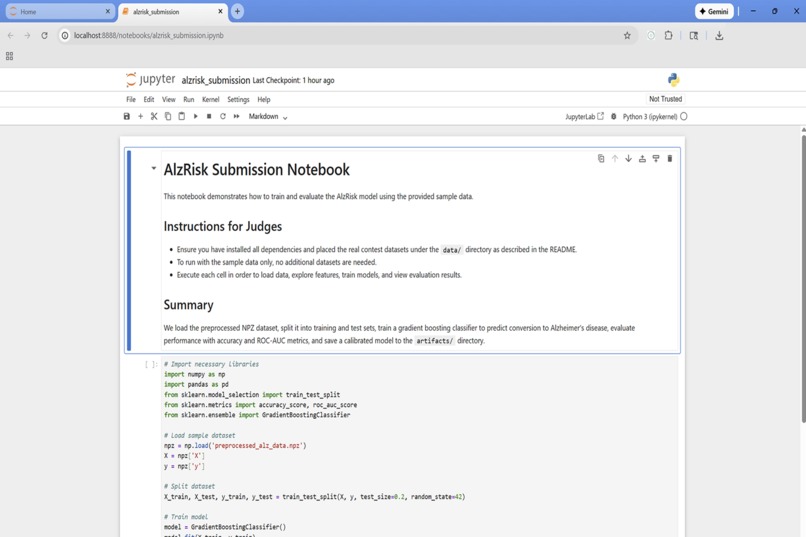Run the selected cell with play icon
The height and width of the screenshot is (537, 806).
pyautogui.click(x=195, y=117)
